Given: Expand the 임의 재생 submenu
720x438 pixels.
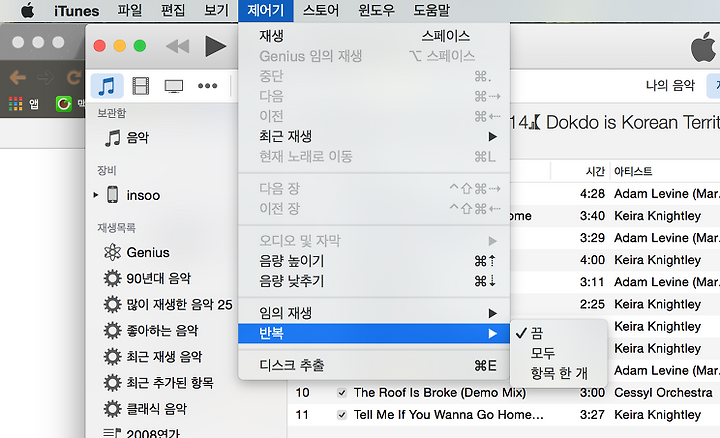Looking at the screenshot, I should point(374,313).
